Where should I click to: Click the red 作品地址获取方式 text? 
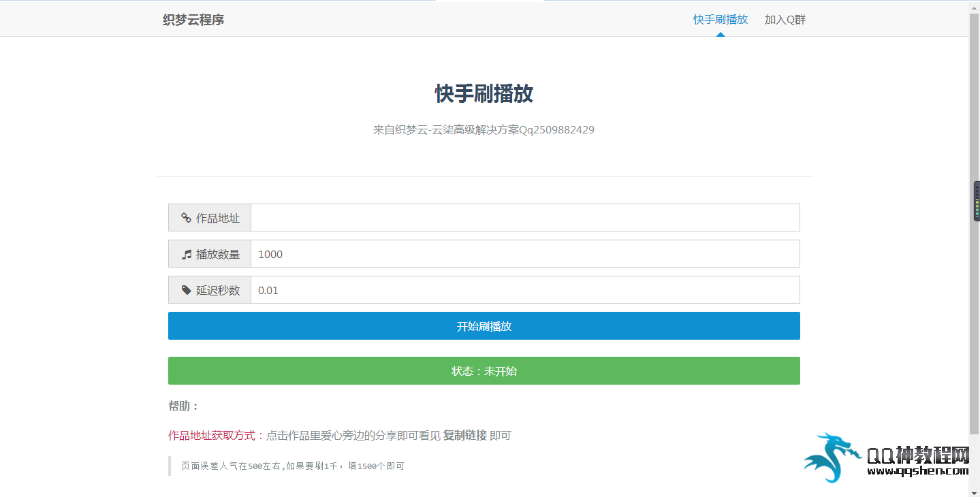212,435
